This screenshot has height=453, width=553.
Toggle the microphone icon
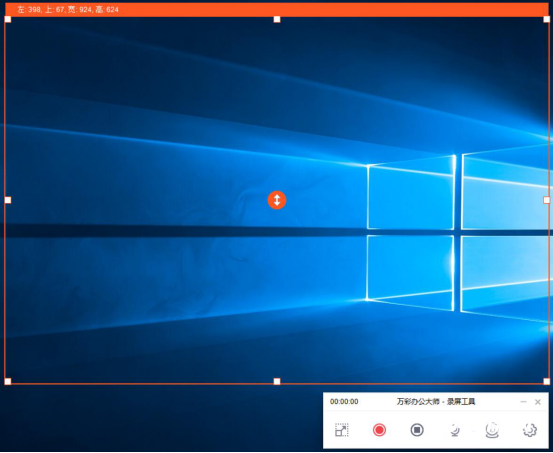click(x=455, y=430)
